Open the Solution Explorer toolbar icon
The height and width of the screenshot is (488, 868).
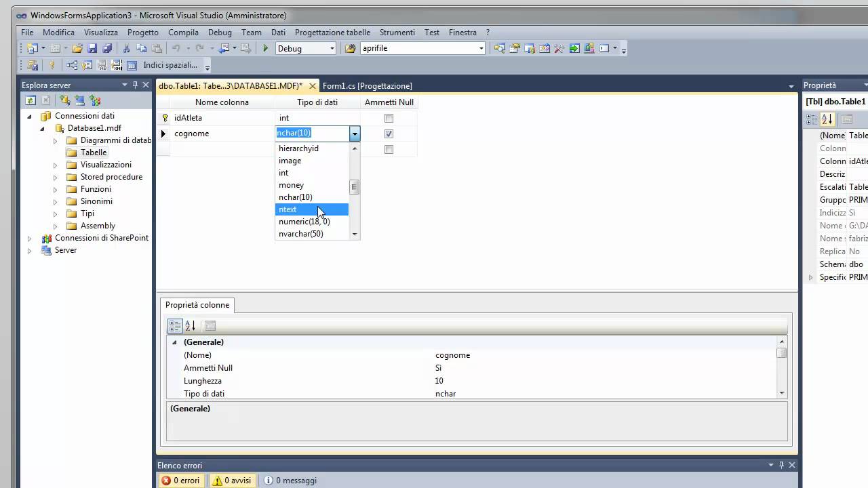(499, 48)
